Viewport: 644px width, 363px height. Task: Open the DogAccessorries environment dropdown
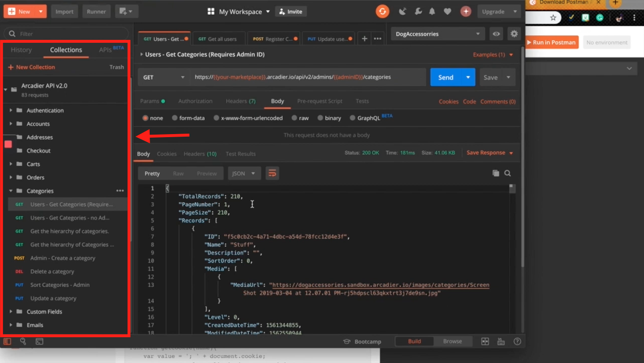pos(437,34)
